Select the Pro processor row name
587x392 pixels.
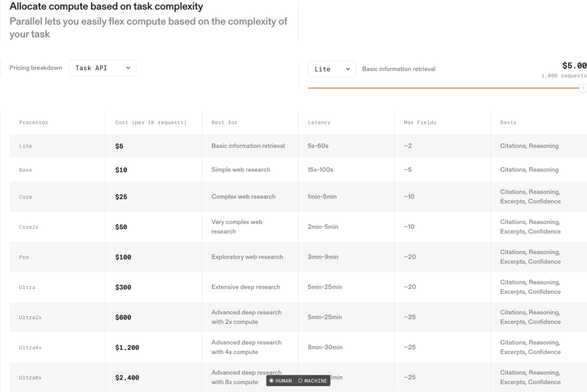24,257
